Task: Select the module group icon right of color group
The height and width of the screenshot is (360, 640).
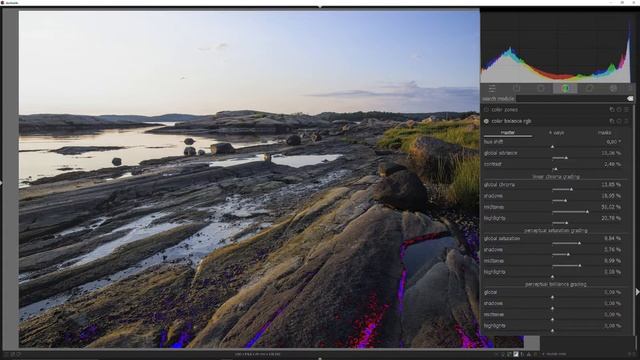Action: pyautogui.click(x=589, y=88)
